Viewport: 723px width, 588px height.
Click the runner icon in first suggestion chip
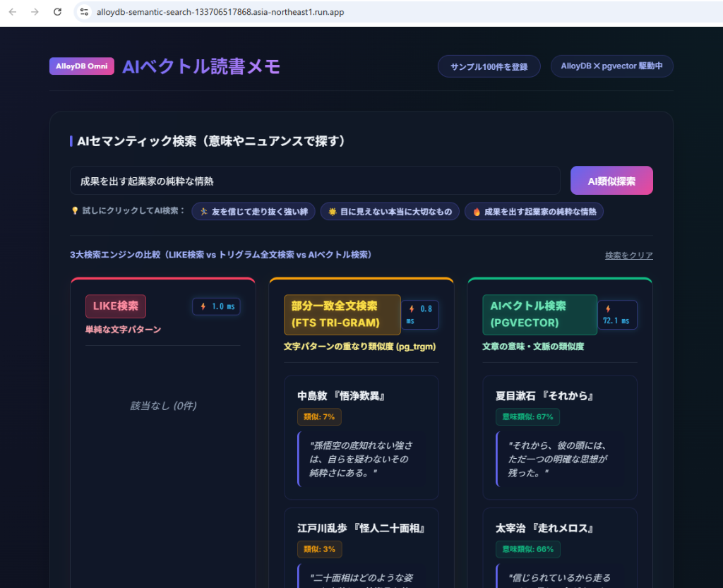point(204,212)
